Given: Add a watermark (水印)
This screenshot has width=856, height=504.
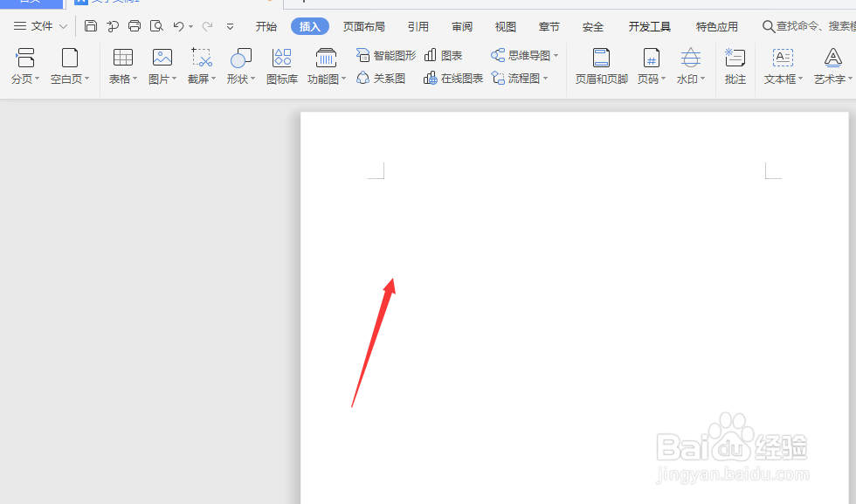Looking at the screenshot, I should tap(691, 66).
